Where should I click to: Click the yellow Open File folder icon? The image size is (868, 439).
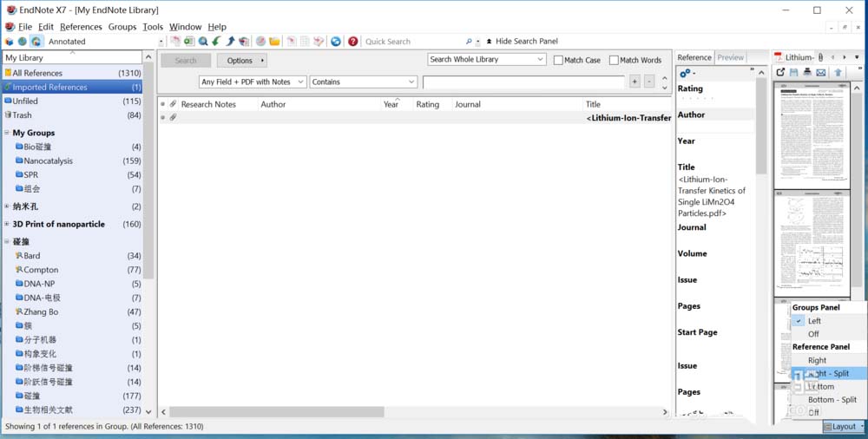pos(274,42)
